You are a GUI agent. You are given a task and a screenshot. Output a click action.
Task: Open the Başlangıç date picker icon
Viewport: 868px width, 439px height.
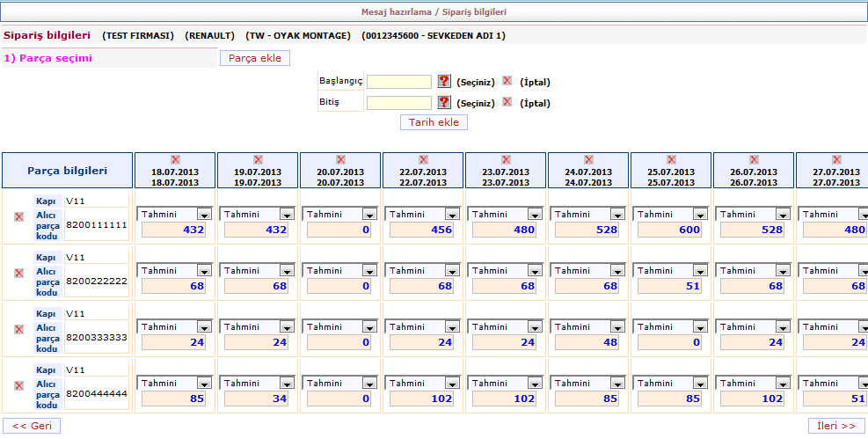point(444,81)
